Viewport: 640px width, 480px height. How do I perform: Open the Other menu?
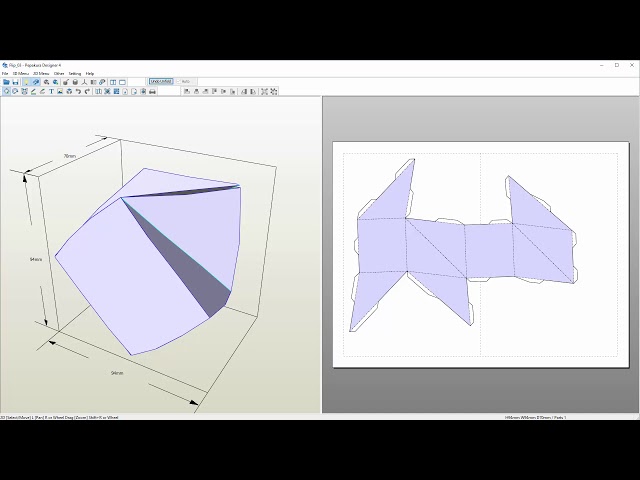click(x=59, y=74)
